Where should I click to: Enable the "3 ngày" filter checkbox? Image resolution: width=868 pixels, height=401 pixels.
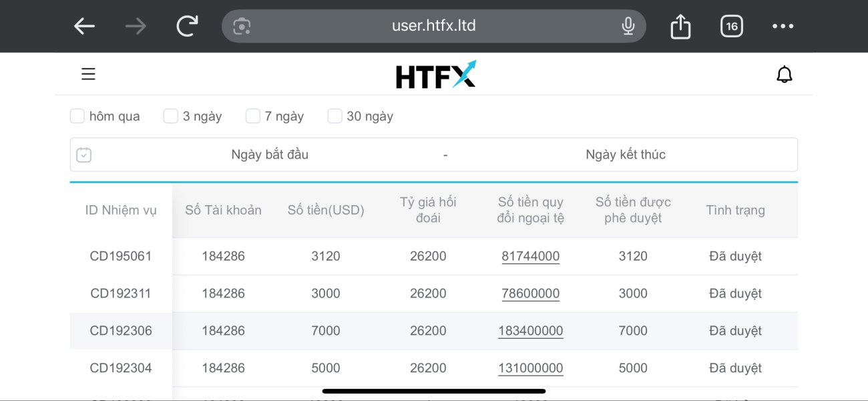tap(171, 116)
